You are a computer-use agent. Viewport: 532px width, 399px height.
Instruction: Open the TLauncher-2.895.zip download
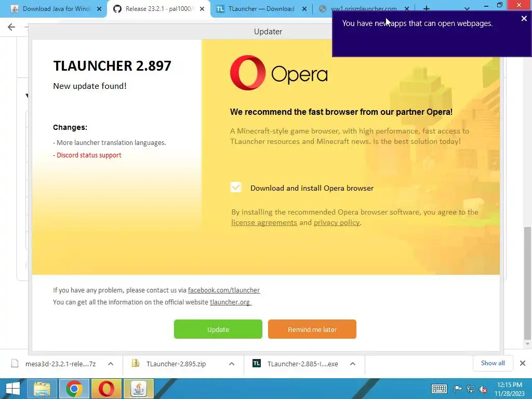pyautogui.click(x=176, y=364)
